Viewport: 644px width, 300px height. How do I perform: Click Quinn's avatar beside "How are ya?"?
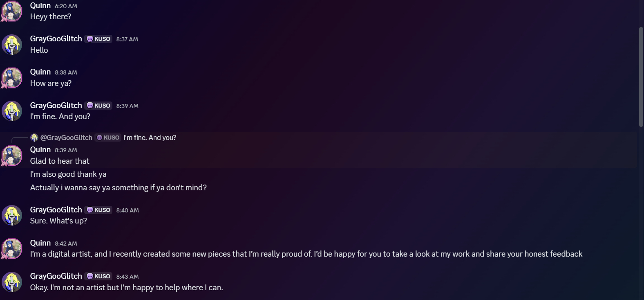click(12, 78)
